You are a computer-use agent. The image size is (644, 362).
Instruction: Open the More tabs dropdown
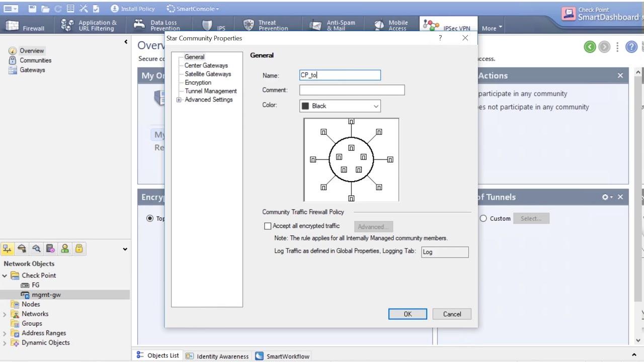[x=492, y=28]
